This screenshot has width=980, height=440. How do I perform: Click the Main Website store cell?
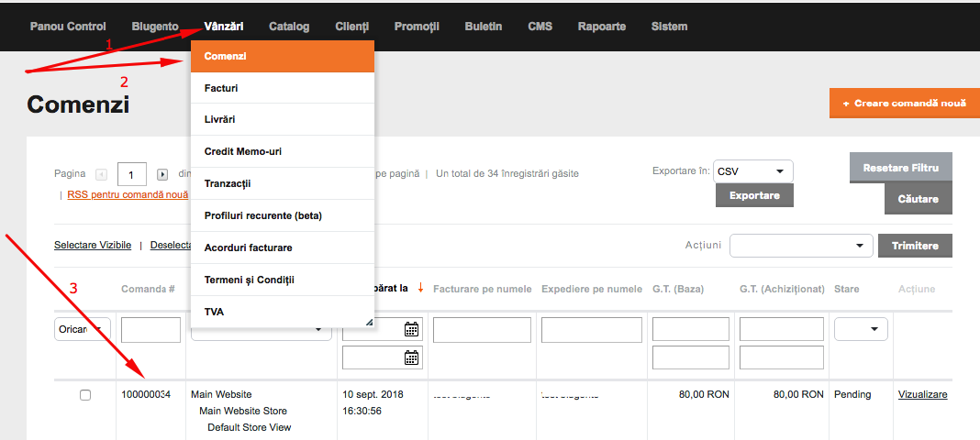(221, 394)
